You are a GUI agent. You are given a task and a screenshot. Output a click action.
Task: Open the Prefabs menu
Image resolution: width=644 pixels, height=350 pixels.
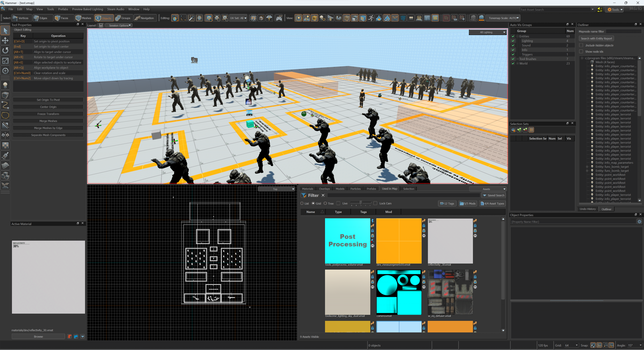[63, 9]
